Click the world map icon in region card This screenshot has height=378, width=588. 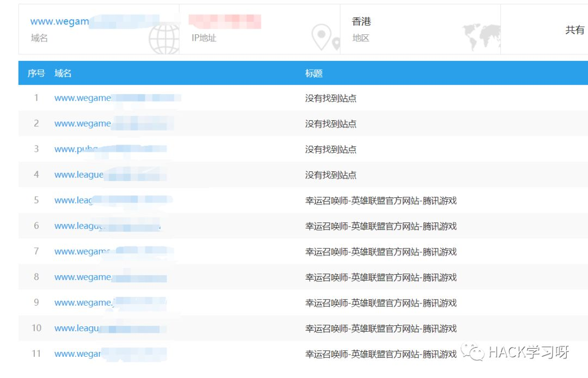[481, 37]
